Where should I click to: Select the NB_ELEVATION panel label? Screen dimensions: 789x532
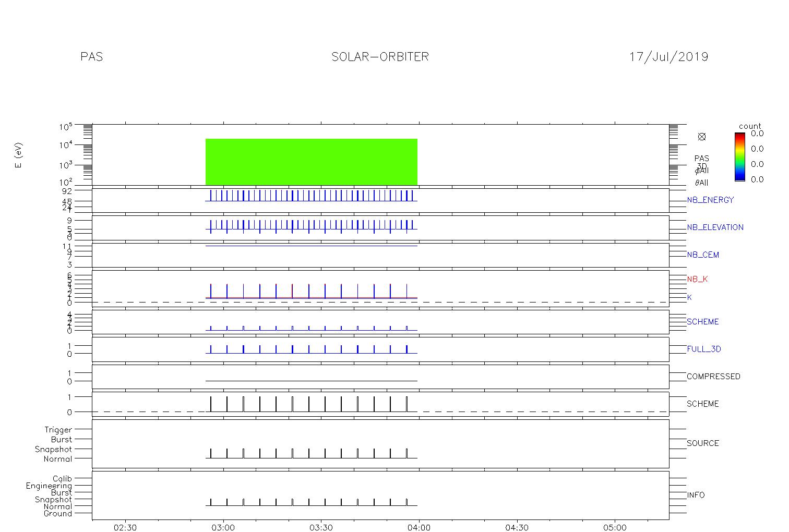coord(715,227)
